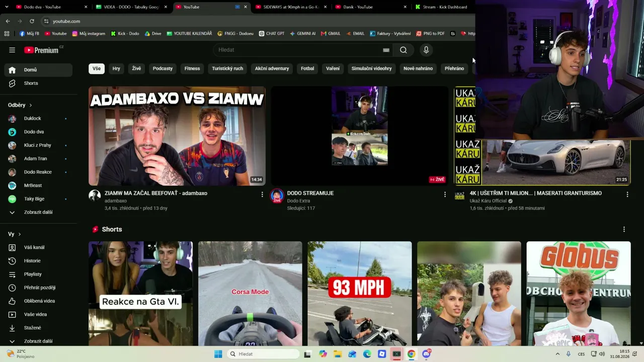This screenshot has width=644, height=362.
Task: Open the Globus Short thumbnail
Action: coord(579,294)
